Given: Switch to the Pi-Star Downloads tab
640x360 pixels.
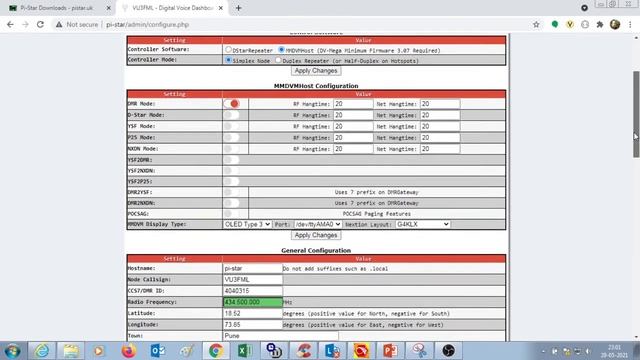Looking at the screenshot, I should click(56, 8).
